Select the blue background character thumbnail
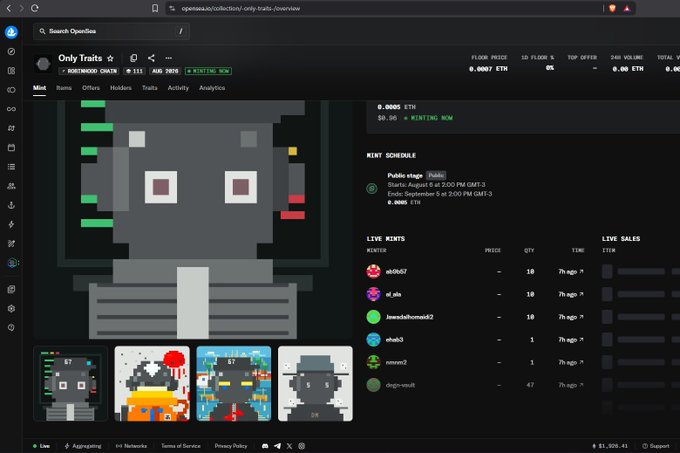 point(234,383)
